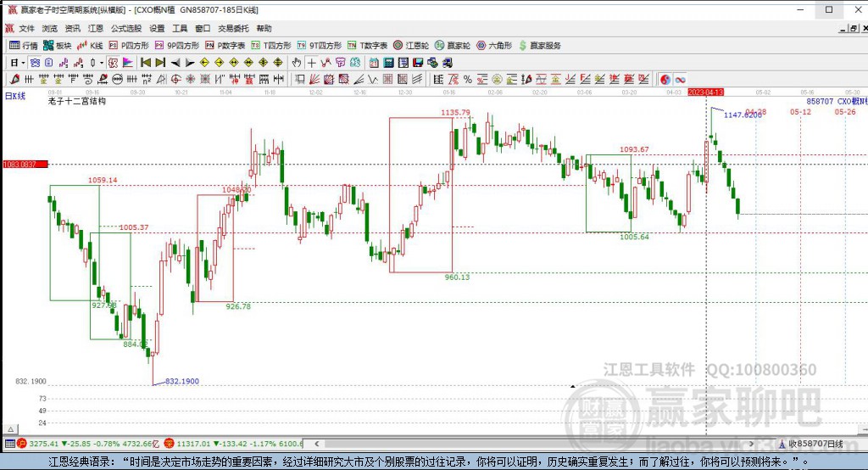
Task: Toggle the infinity symbol icon
Action: pos(680,79)
